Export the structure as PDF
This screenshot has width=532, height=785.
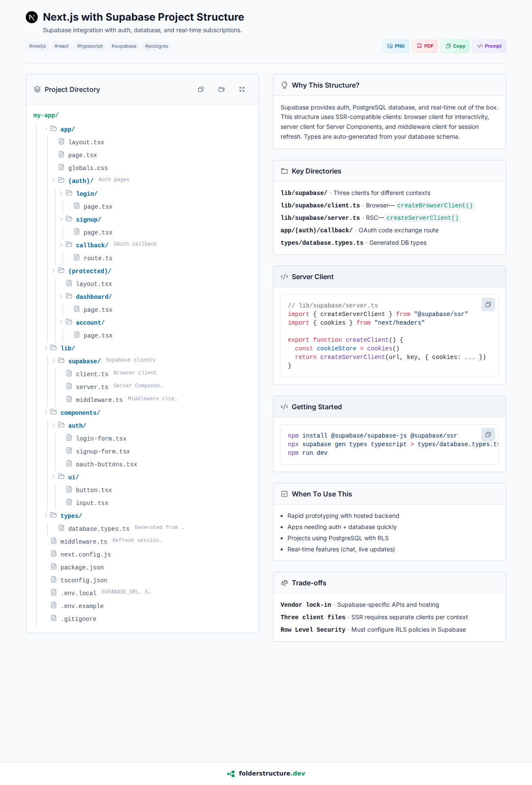(425, 46)
